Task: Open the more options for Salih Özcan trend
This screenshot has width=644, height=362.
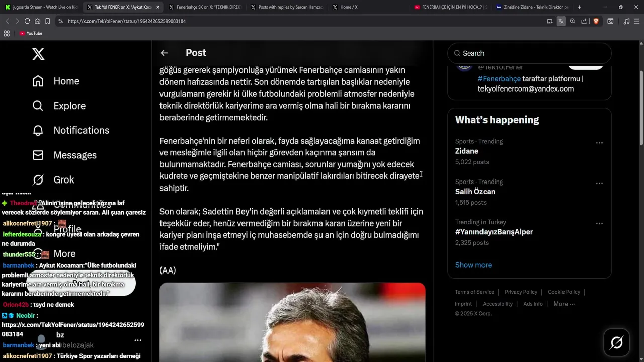Action: click(599, 183)
